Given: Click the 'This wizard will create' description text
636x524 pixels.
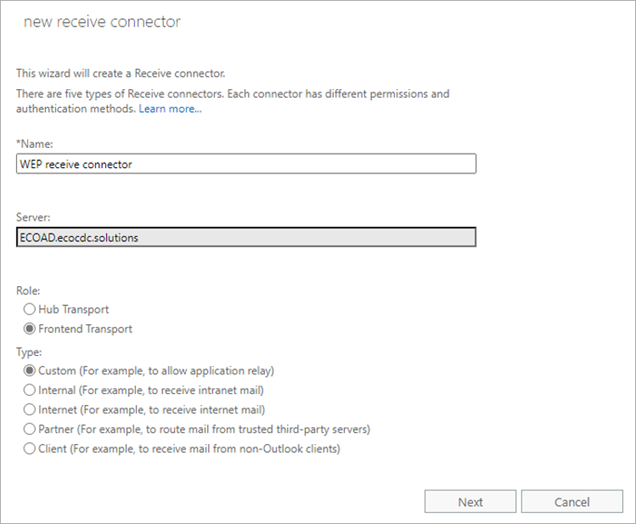Looking at the screenshot, I should [118, 72].
